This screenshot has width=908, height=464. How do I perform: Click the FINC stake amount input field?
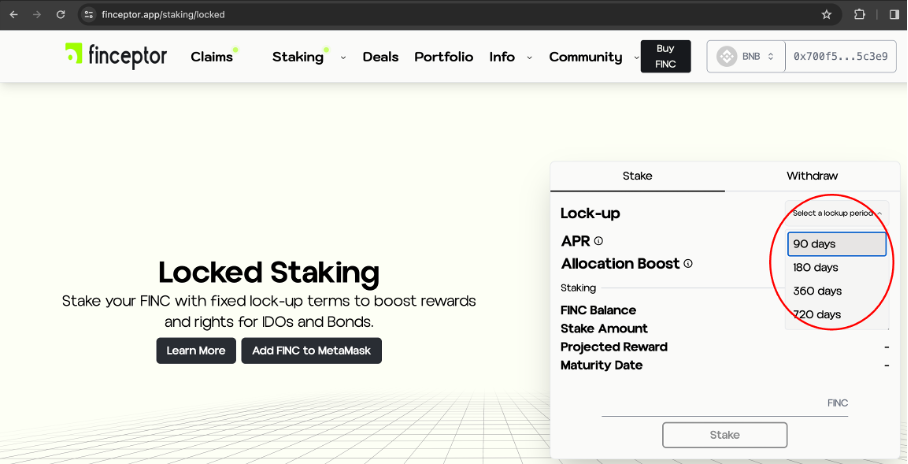724,404
